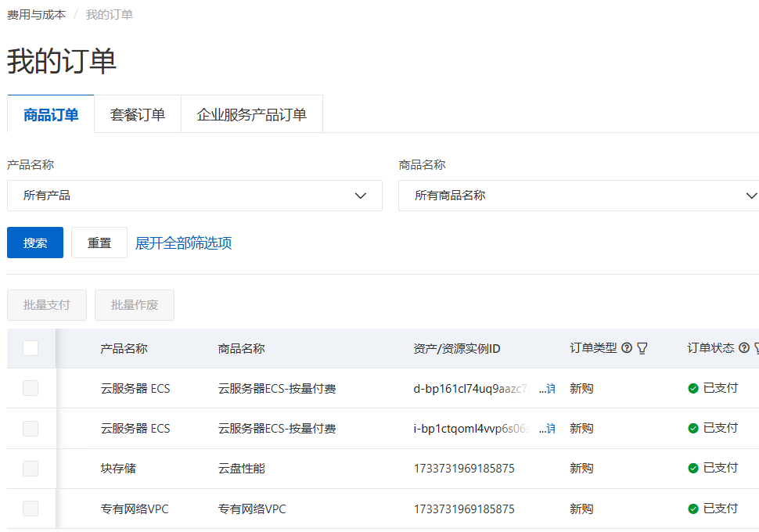Click the green paid status icon for 块存储

pyautogui.click(x=693, y=469)
